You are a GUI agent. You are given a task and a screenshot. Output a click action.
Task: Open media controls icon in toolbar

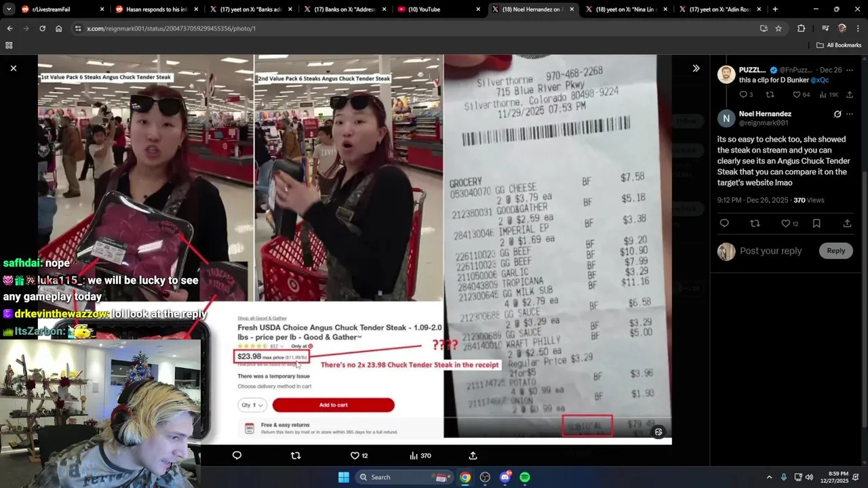(x=825, y=28)
